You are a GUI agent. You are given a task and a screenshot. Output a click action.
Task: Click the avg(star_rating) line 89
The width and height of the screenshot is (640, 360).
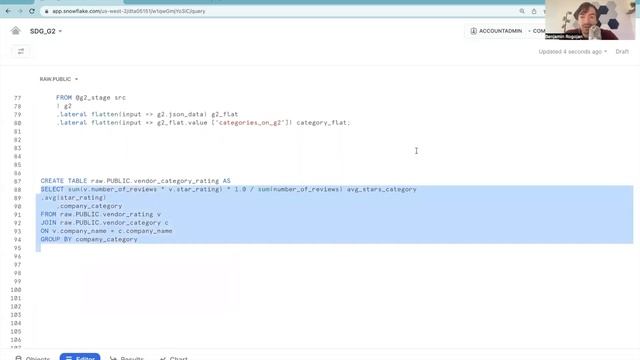(x=73, y=198)
